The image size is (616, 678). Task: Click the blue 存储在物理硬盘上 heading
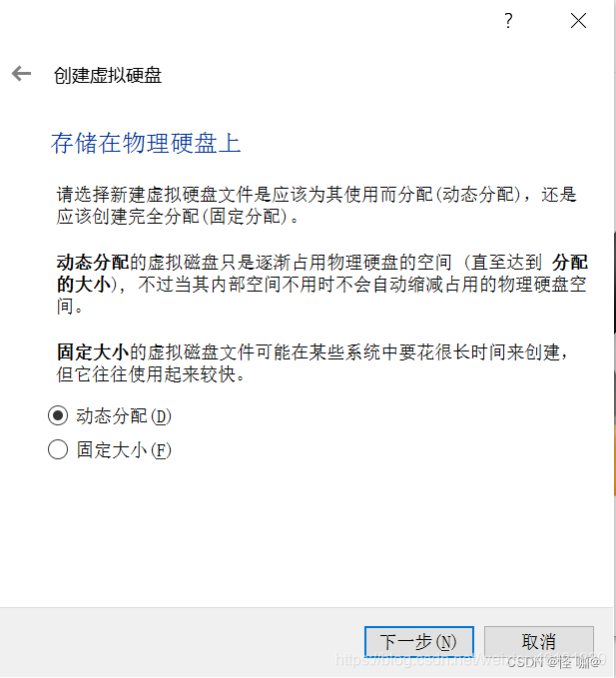click(146, 143)
